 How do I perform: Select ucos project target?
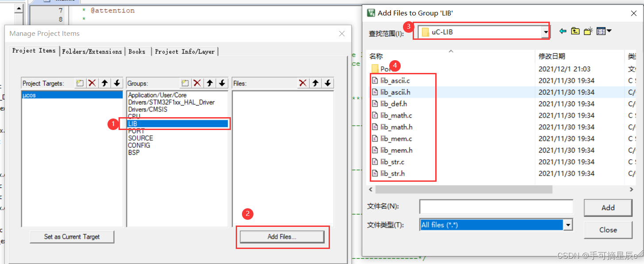(x=72, y=95)
